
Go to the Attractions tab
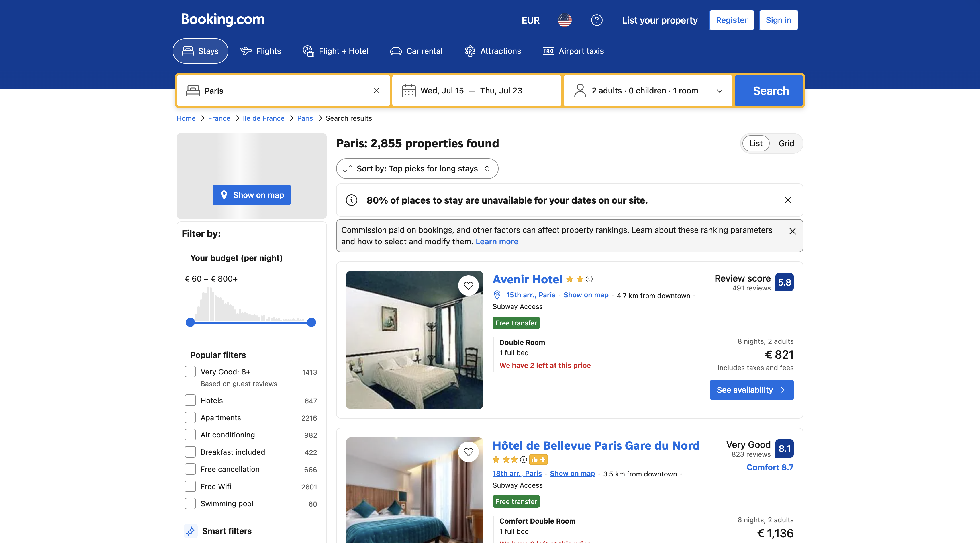[x=493, y=51]
